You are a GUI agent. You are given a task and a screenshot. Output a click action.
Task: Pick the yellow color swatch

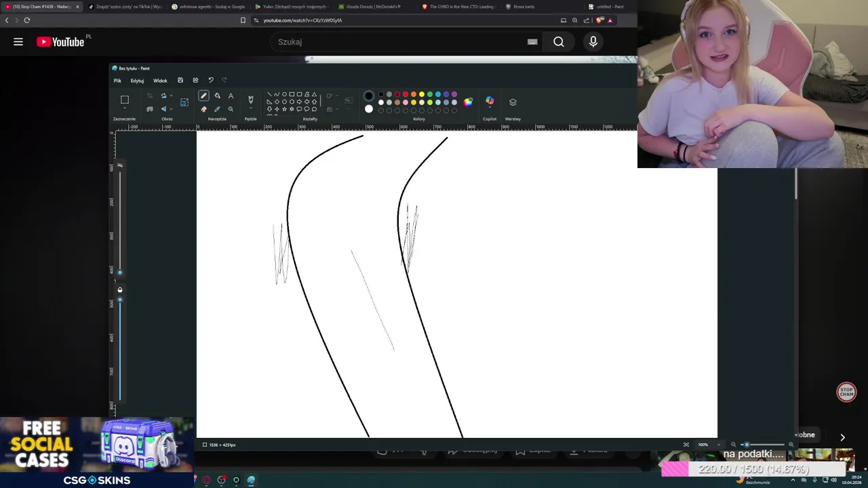tap(422, 94)
